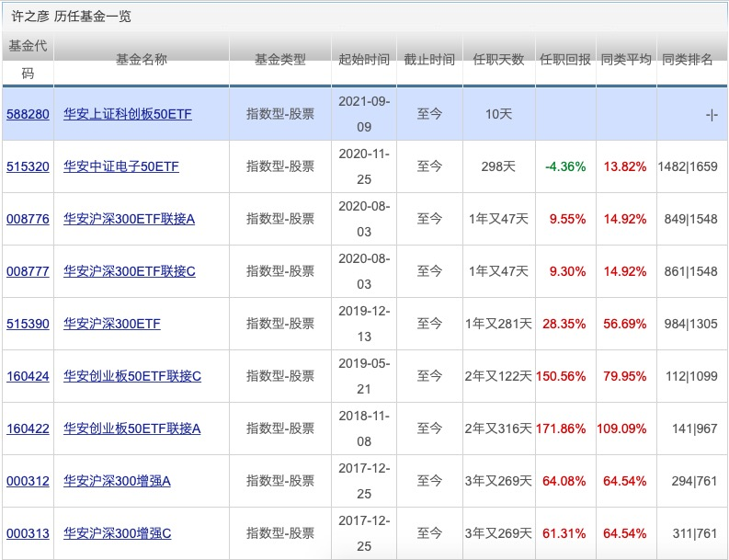Click the 截止时间 column header
729x560 pixels.
click(x=429, y=60)
